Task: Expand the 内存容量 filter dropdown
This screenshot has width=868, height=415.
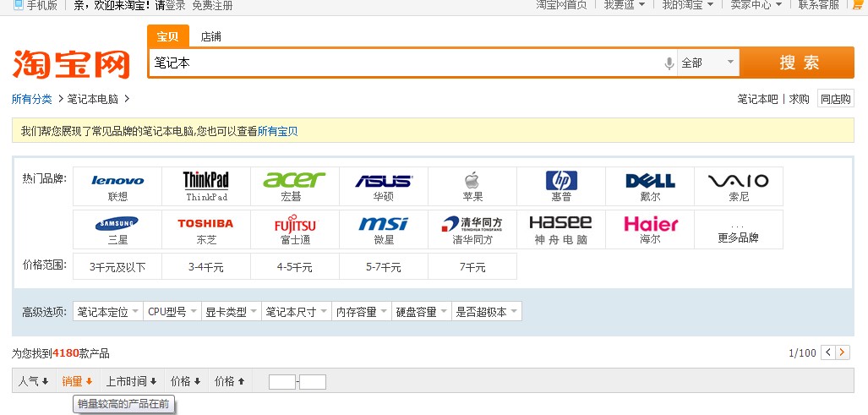Action: [361, 312]
